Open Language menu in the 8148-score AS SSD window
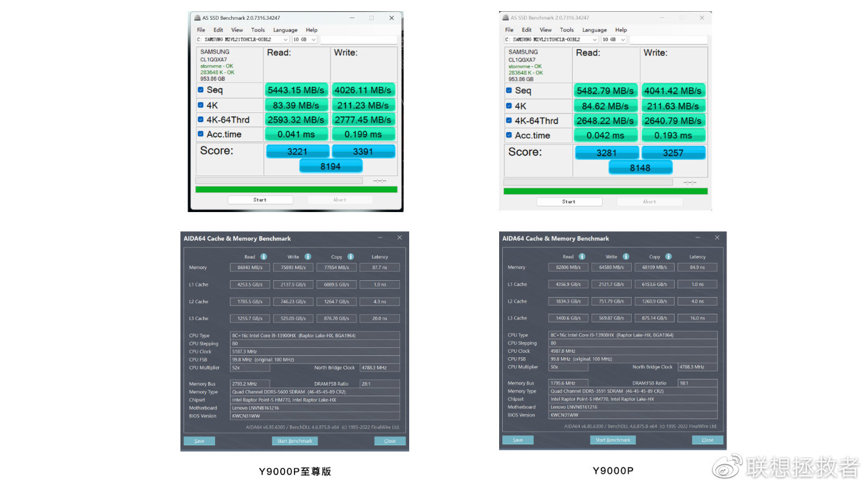 pyautogui.click(x=595, y=30)
